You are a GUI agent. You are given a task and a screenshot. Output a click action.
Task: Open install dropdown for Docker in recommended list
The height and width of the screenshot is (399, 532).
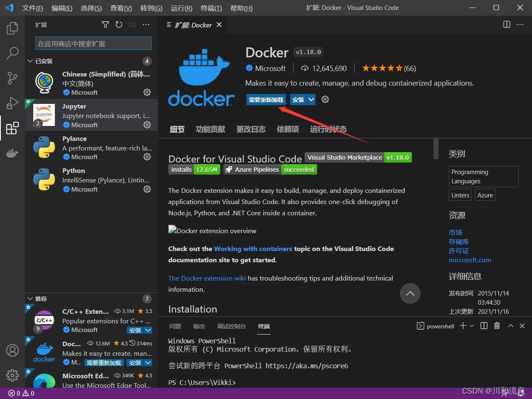pyautogui.click(x=148, y=363)
